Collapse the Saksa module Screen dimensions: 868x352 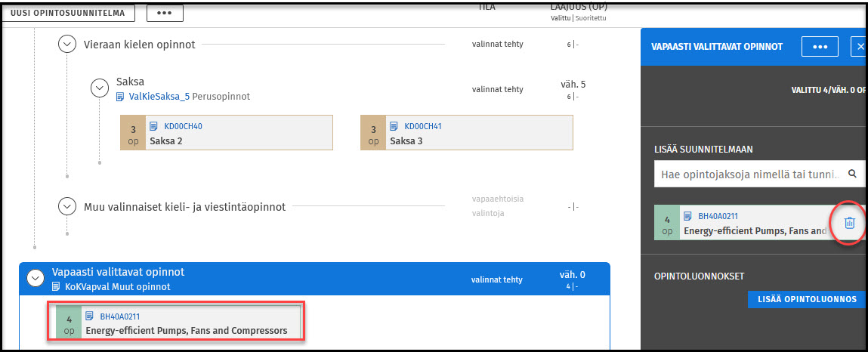100,88
